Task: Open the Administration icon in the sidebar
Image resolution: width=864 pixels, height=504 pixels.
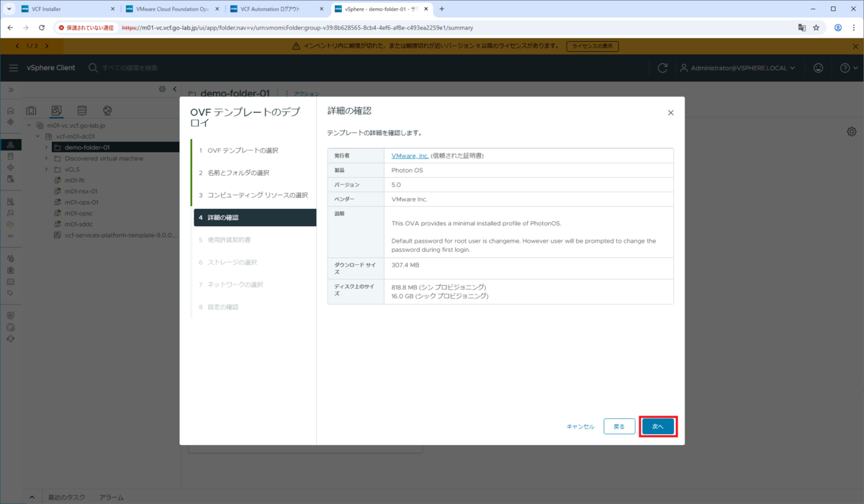Action: [x=10, y=258]
